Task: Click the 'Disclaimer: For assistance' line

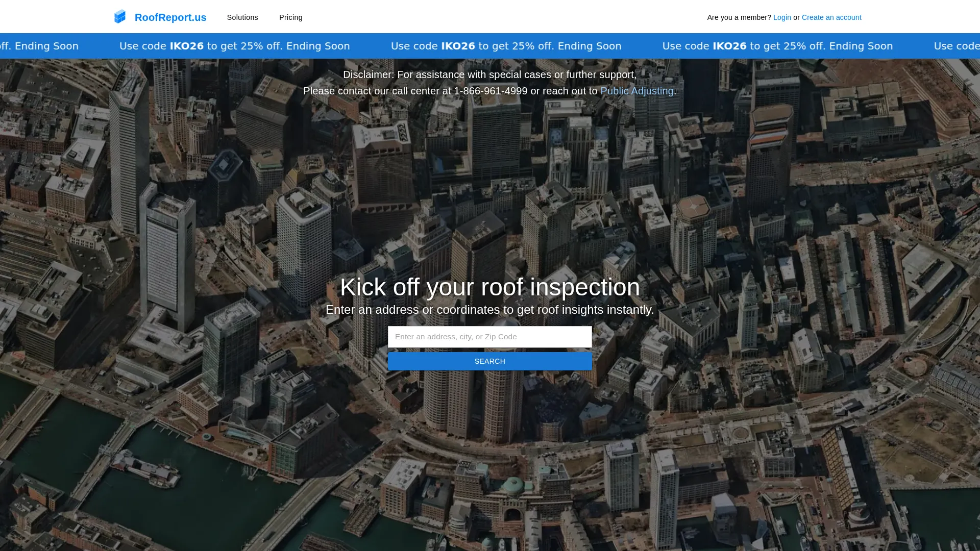Action: 490,74
